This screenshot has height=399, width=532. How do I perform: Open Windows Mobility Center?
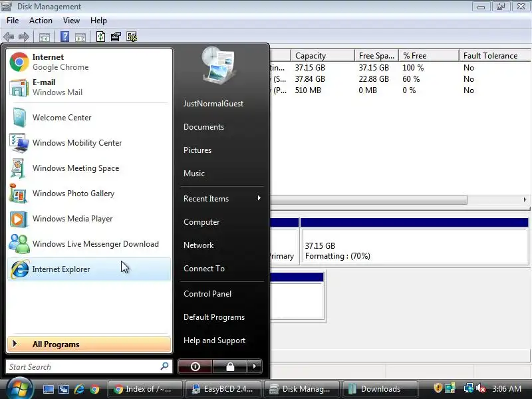pyautogui.click(x=89, y=143)
